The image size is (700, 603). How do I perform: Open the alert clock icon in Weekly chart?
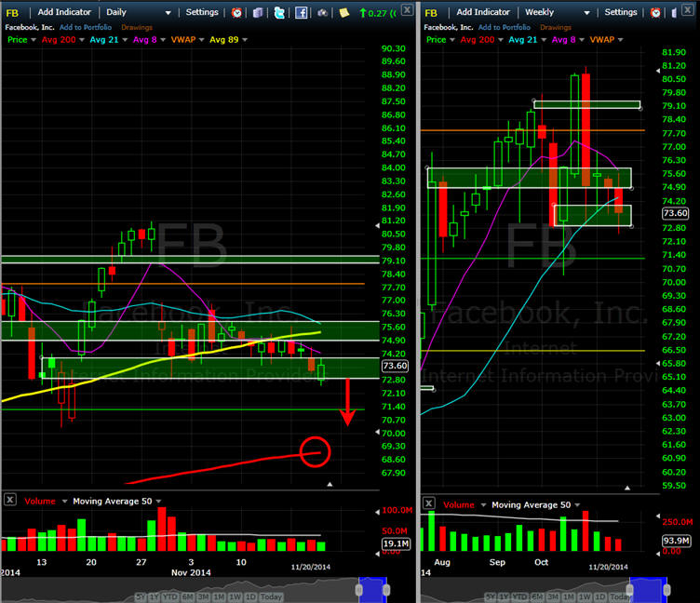pos(655,12)
